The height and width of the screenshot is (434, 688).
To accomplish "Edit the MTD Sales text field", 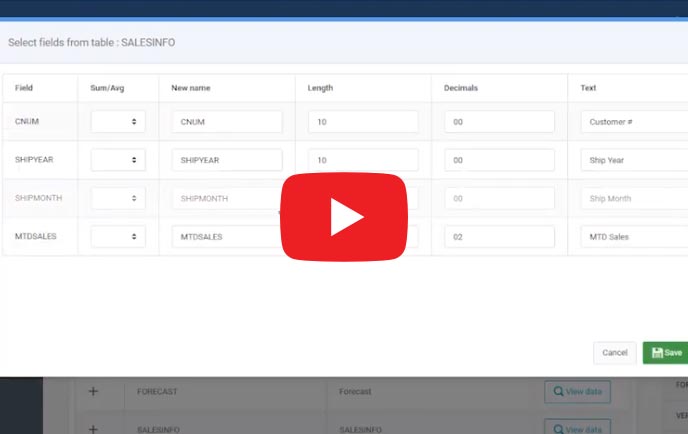I will coord(632,237).
